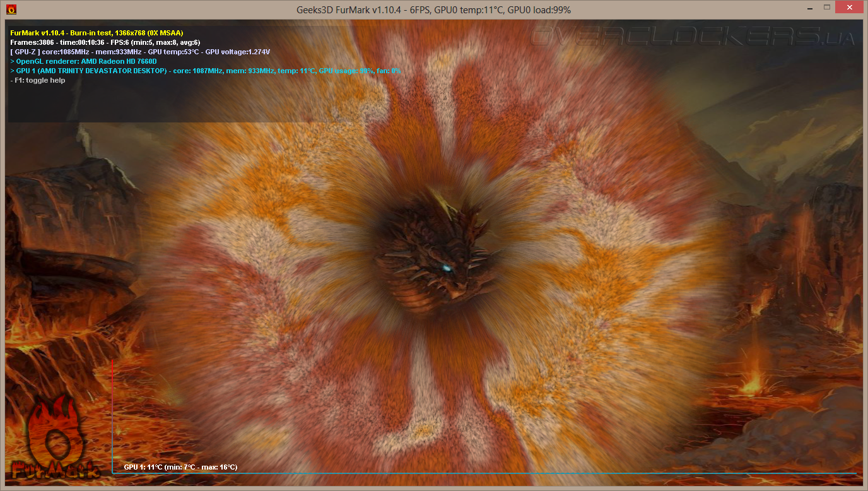Viewport: 868px width, 491px height.
Task: Click the 'F1: toggle help' hint
Action: pyautogui.click(x=38, y=80)
